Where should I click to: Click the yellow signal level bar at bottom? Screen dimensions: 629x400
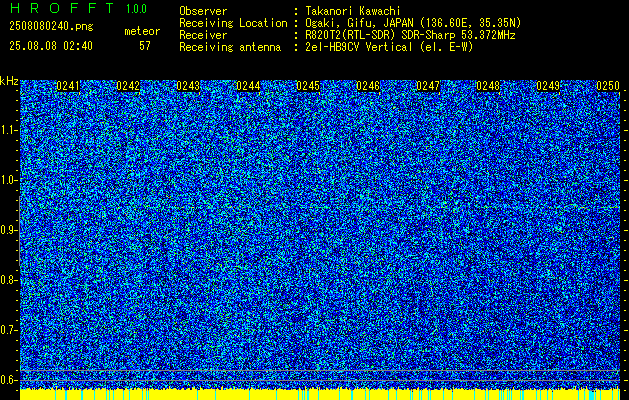tap(320, 394)
